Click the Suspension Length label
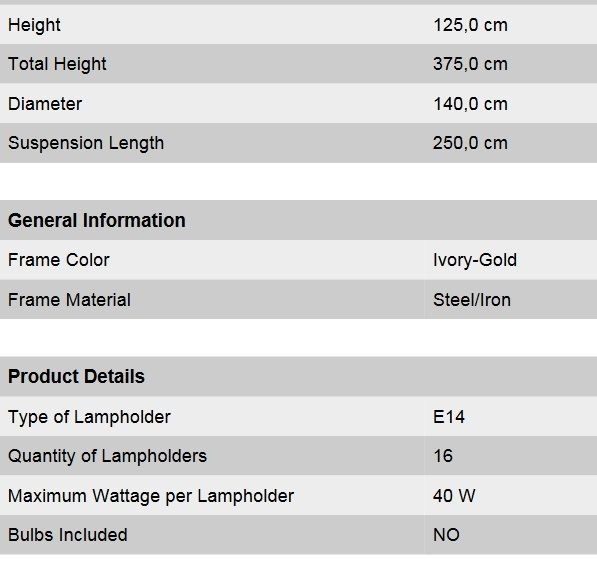Viewport: 597px width, 561px height. coord(86,144)
